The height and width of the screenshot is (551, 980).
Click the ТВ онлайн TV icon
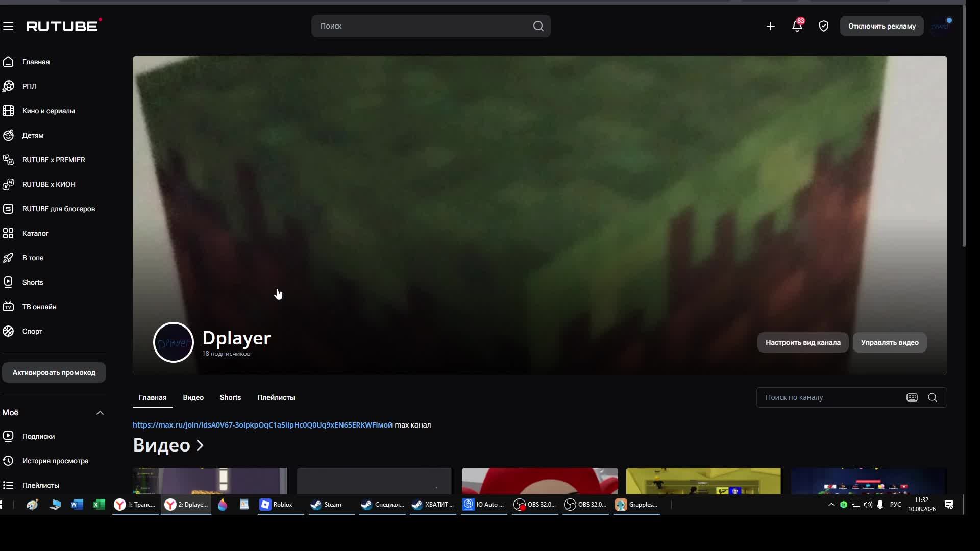point(8,307)
